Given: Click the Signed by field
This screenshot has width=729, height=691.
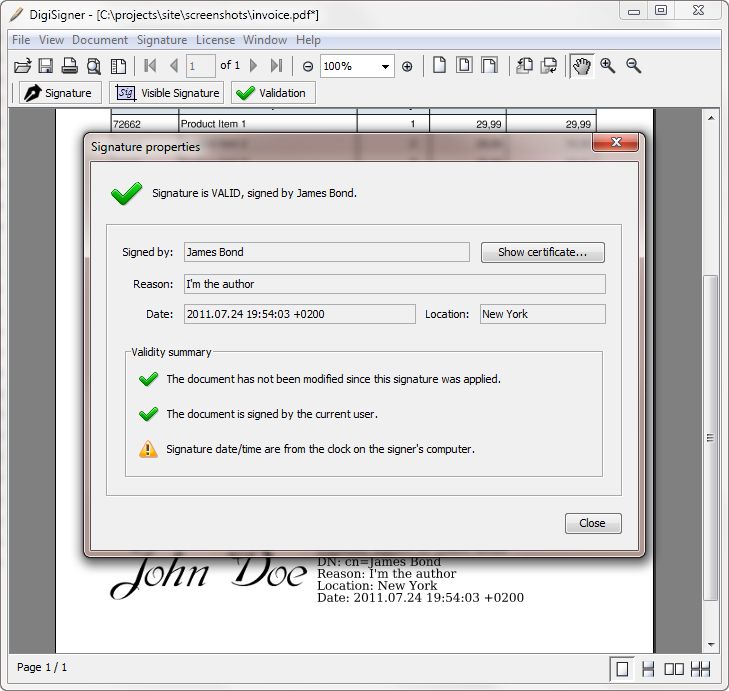Looking at the screenshot, I should (326, 252).
